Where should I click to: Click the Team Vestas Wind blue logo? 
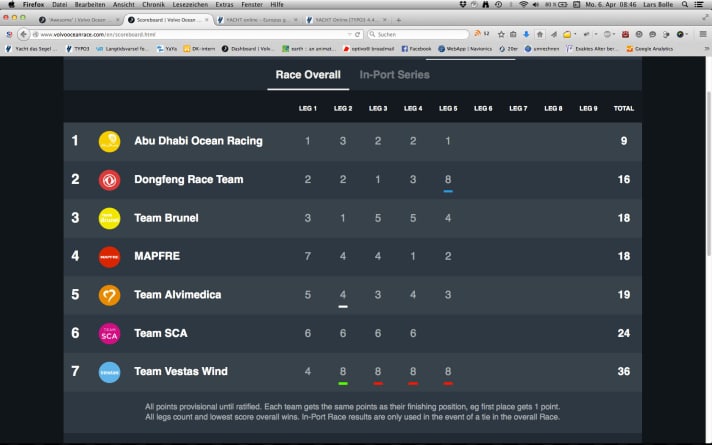[x=109, y=372]
